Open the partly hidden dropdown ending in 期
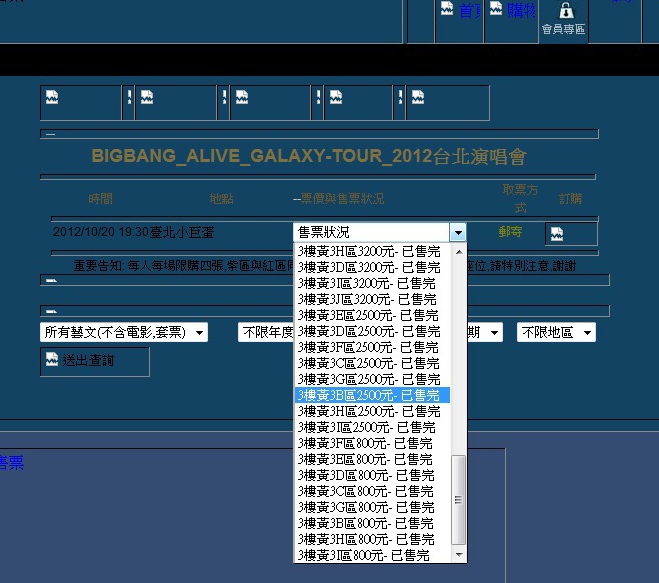 (485, 332)
